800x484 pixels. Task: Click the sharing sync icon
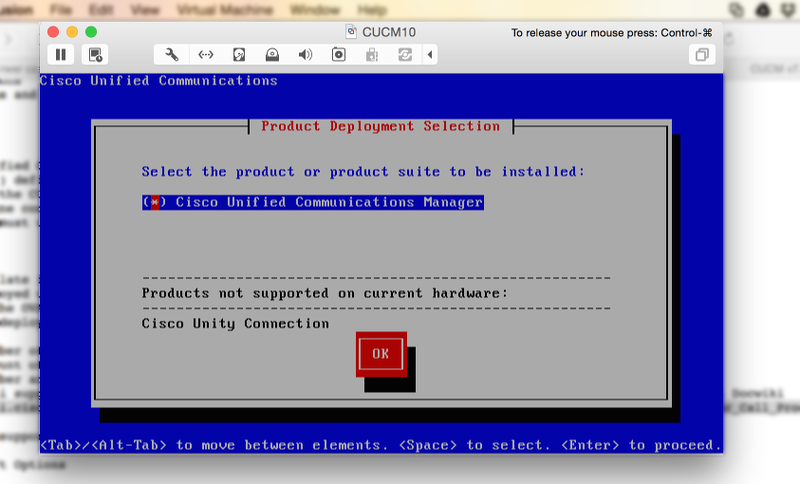pyautogui.click(x=405, y=55)
